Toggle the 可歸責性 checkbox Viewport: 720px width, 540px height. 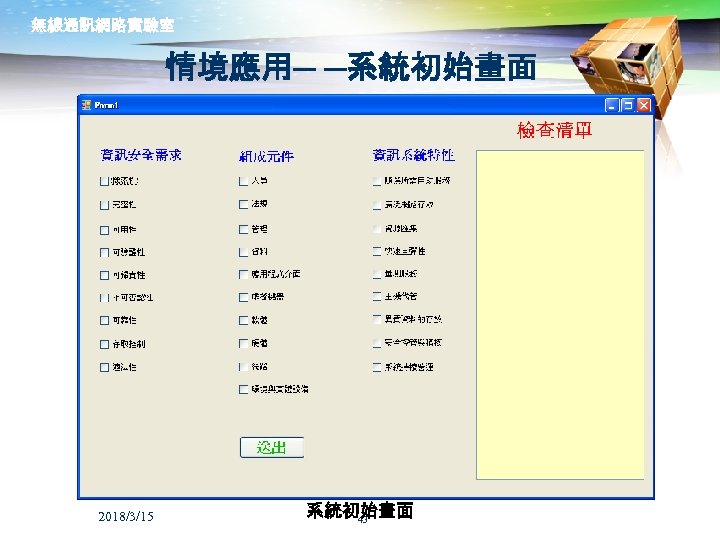point(104,276)
